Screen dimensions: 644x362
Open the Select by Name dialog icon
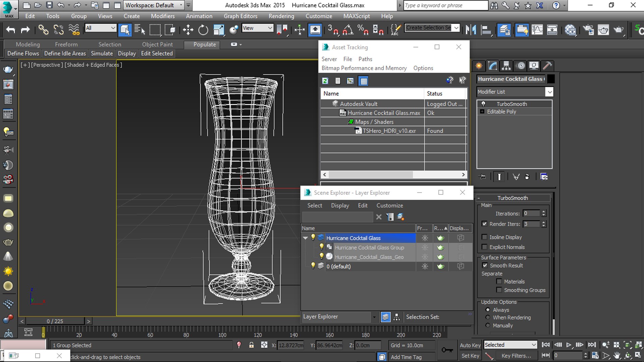pyautogui.click(x=140, y=30)
